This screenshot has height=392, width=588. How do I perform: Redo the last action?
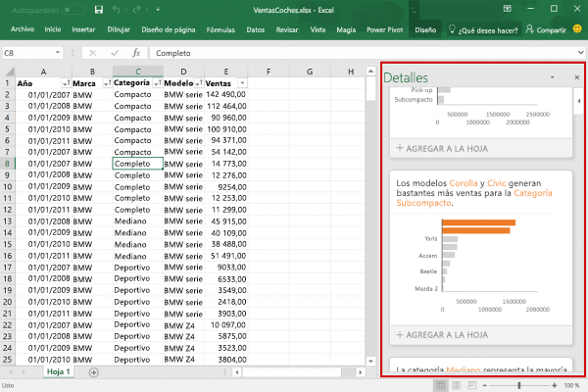point(136,10)
